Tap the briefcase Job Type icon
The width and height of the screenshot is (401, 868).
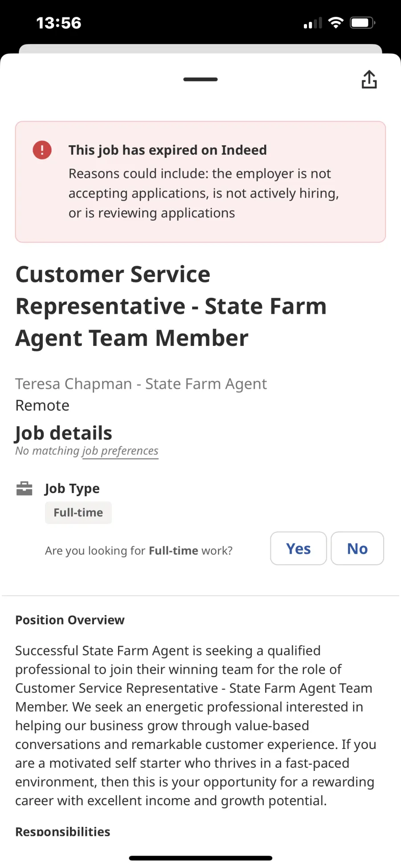pyautogui.click(x=24, y=489)
